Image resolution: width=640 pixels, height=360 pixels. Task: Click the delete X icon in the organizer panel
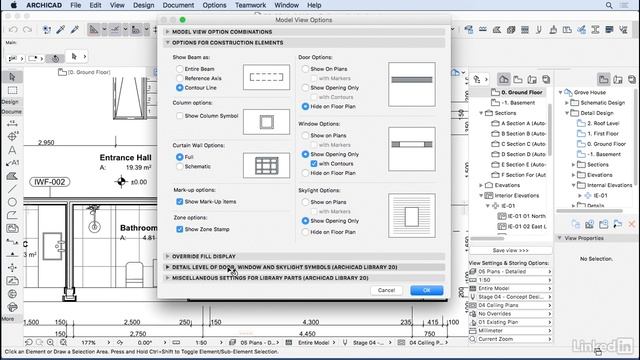click(x=631, y=224)
